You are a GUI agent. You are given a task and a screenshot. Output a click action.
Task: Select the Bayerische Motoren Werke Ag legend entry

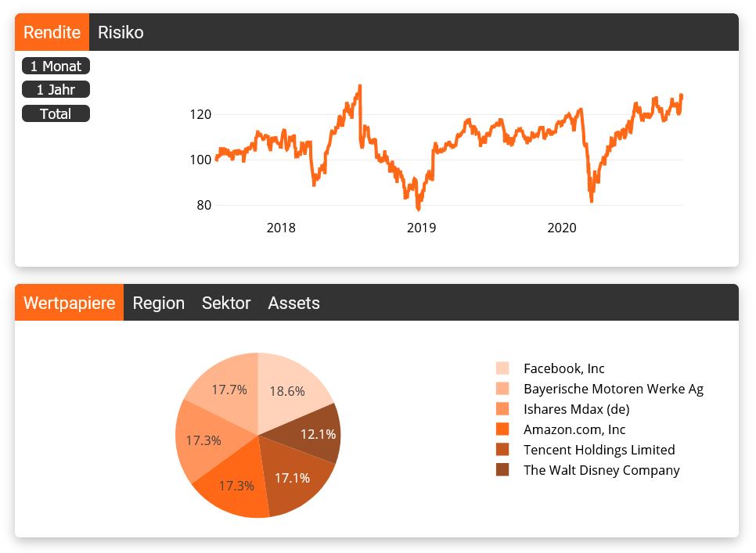pos(613,389)
